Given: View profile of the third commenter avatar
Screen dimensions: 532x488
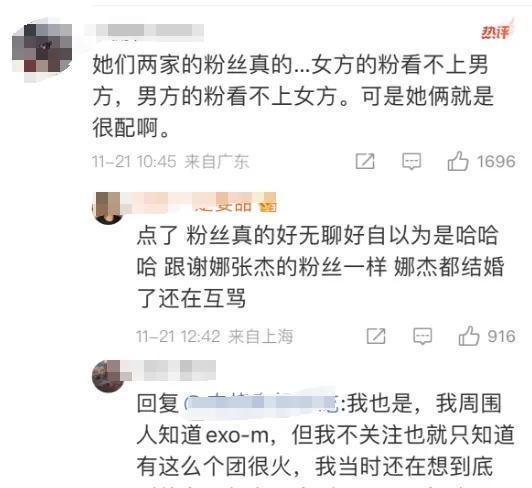Looking at the screenshot, I should coord(108,376).
